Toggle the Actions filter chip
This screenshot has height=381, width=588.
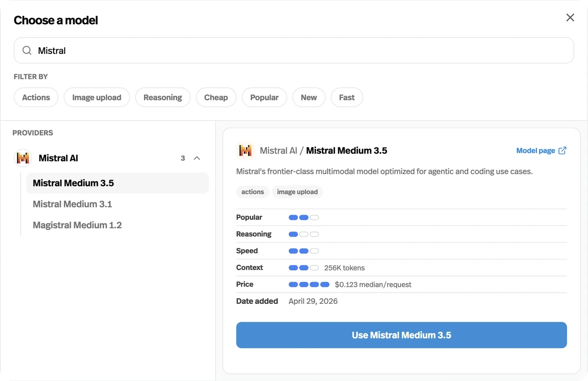tap(36, 97)
